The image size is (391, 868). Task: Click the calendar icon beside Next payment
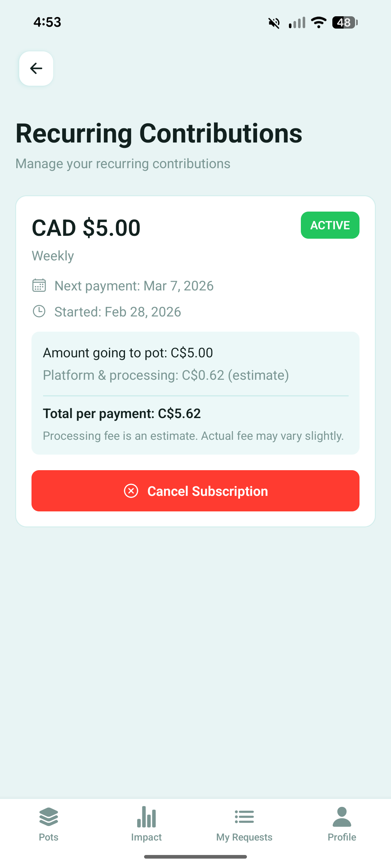39,285
